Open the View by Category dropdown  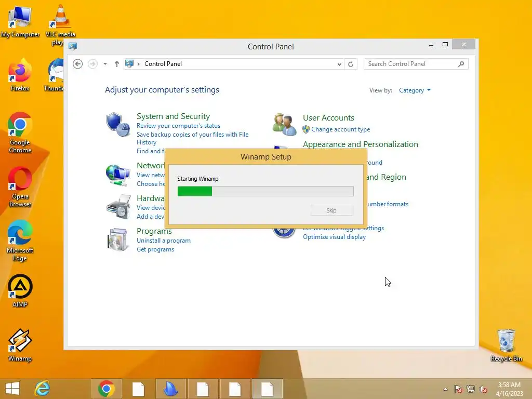click(x=415, y=90)
